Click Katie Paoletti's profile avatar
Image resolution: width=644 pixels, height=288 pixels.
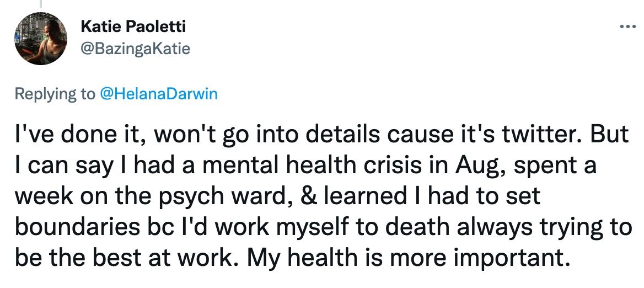(37, 39)
